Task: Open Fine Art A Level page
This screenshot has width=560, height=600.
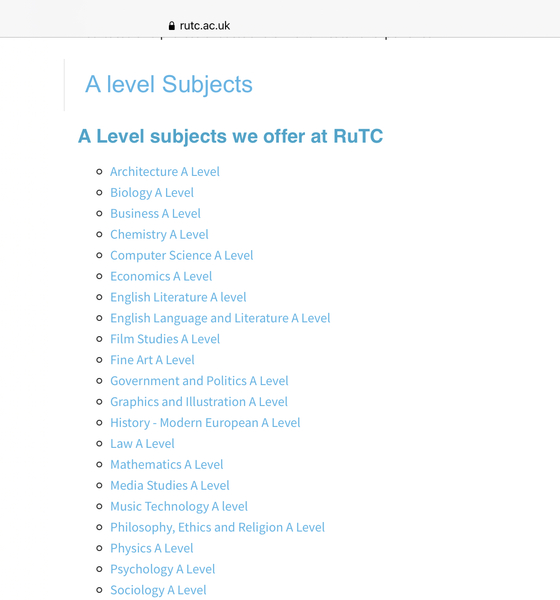Action: coord(152,360)
